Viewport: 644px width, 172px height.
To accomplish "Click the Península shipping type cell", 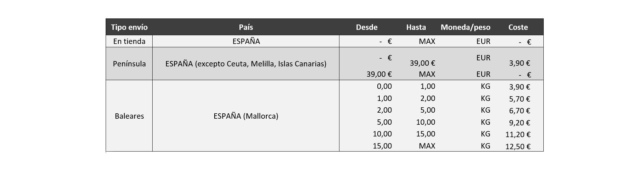I will [129, 64].
